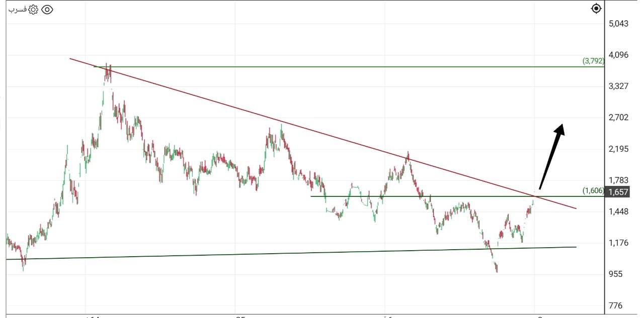
Task: Click the فسرب symbol name label
Action: click(x=17, y=10)
